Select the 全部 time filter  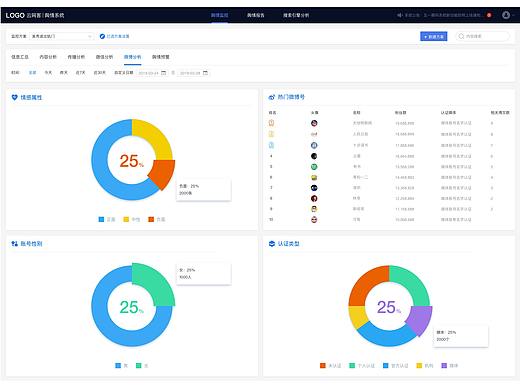32,73
